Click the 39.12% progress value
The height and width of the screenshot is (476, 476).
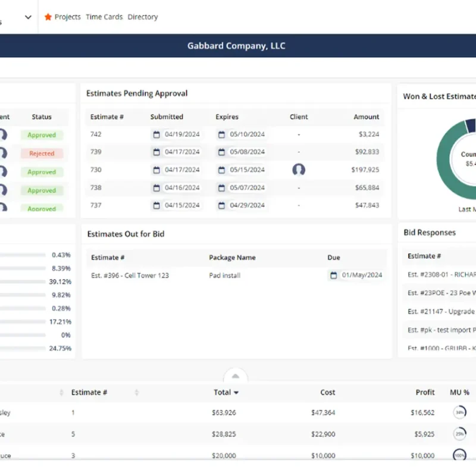[60, 281]
